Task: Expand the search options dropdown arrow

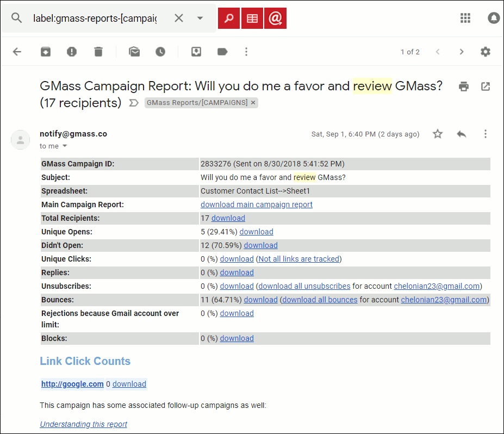Action: click(x=200, y=18)
